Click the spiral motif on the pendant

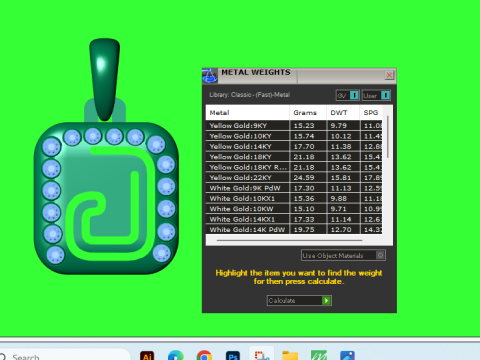[110, 203]
